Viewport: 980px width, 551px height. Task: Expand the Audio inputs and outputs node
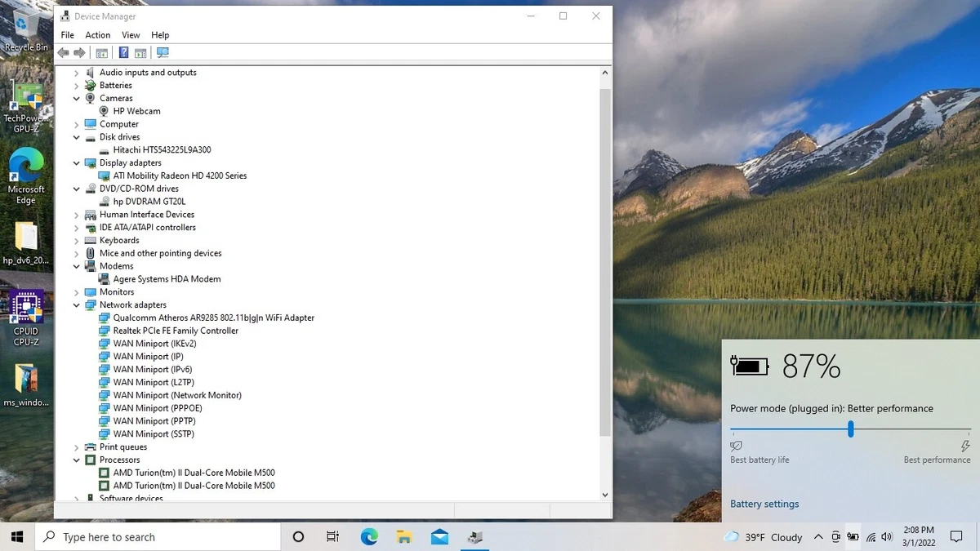[77, 73]
